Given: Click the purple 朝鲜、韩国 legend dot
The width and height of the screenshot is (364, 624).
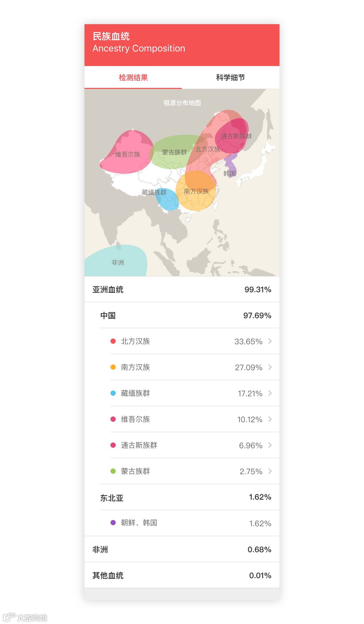Looking at the screenshot, I should point(113,523).
